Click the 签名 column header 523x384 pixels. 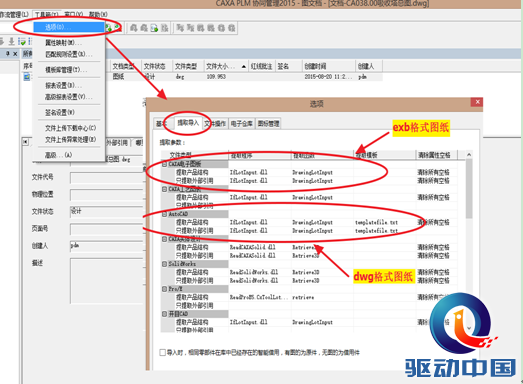tap(289, 66)
